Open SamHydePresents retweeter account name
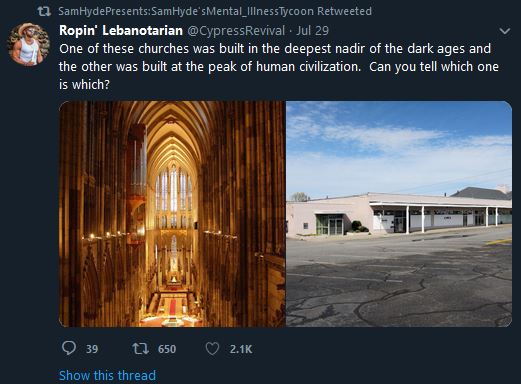Image resolution: width=521 pixels, height=384 pixels. pyautogui.click(x=186, y=11)
